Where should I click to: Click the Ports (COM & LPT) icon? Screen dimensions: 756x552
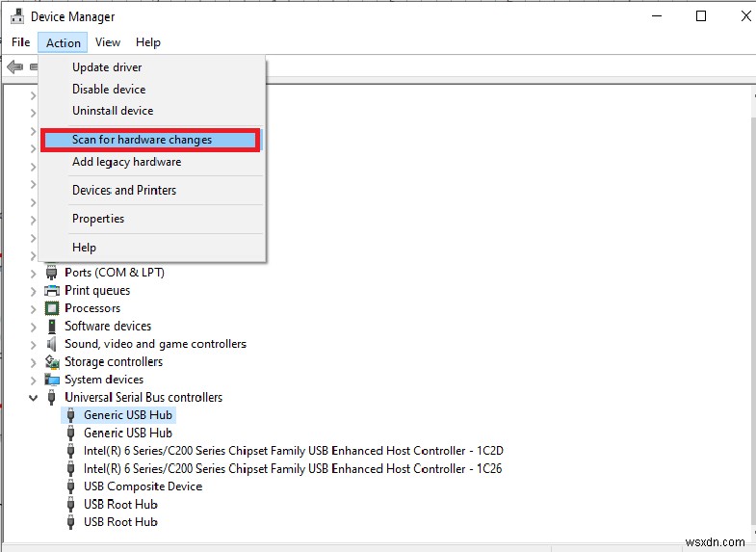pyautogui.click(x=52, y=273)
